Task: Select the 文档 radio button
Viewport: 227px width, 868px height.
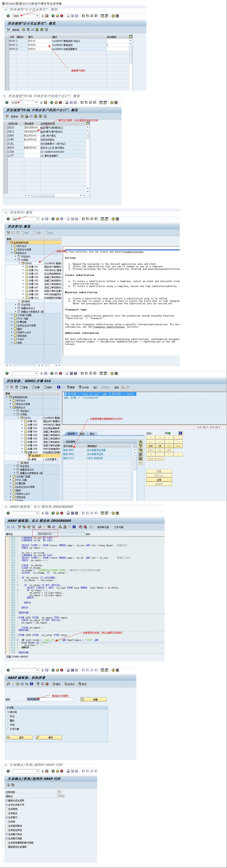Action: [x=8, y=724]
